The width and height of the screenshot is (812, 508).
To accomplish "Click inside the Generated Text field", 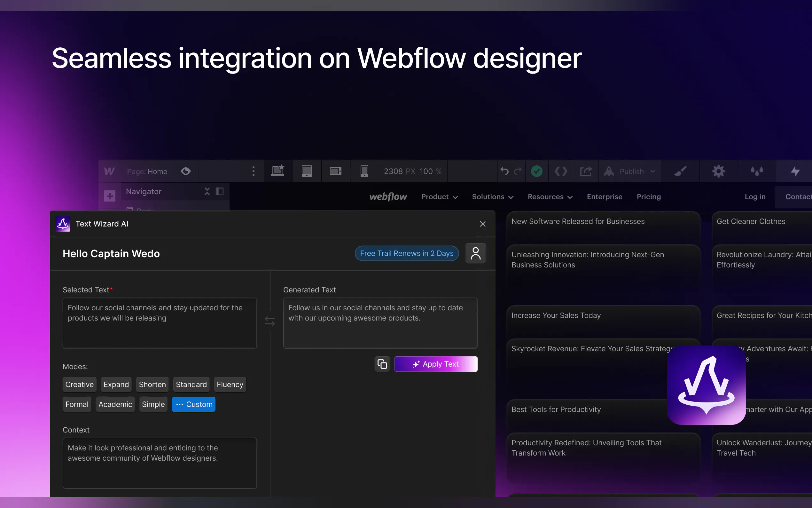I will [x=380, y=323].
